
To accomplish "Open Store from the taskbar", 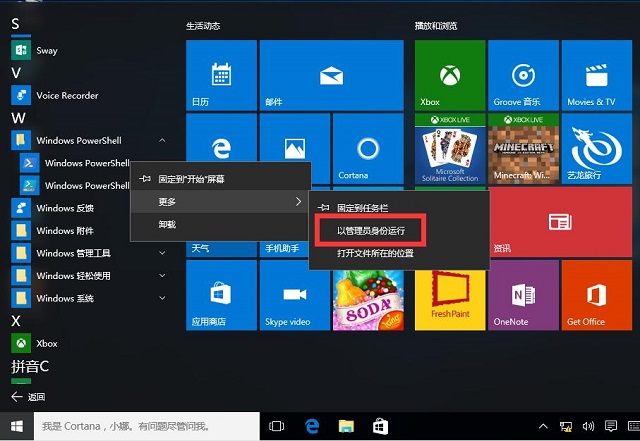I will (380, 426).
